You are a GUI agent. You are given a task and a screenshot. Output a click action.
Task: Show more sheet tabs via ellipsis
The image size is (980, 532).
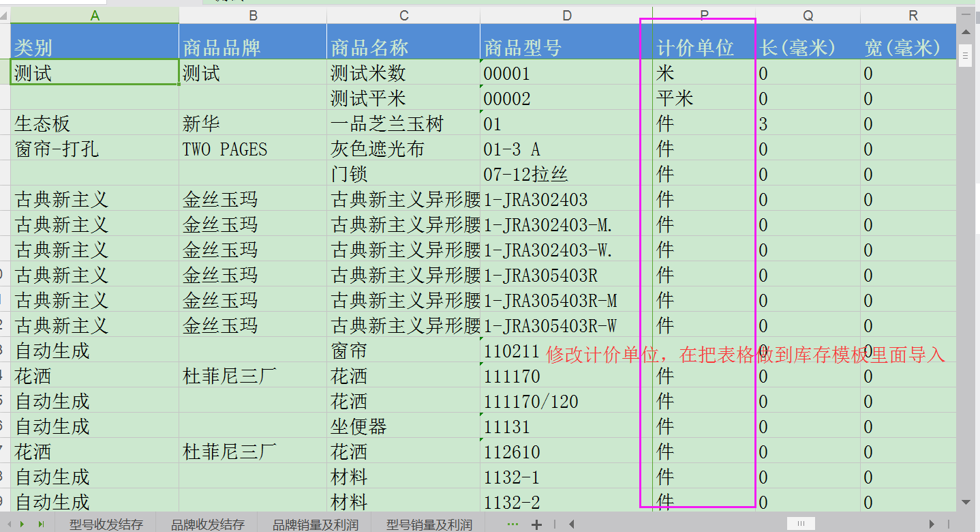click(513, 524)
